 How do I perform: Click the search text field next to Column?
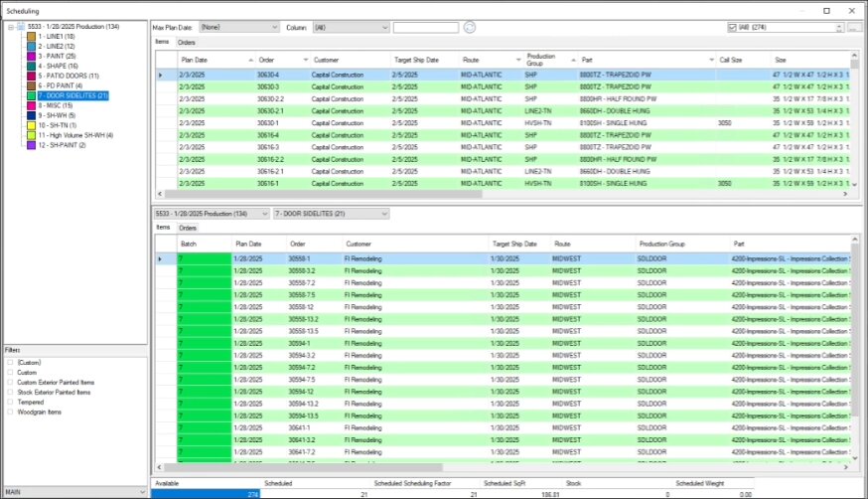(x=426, y=27)
